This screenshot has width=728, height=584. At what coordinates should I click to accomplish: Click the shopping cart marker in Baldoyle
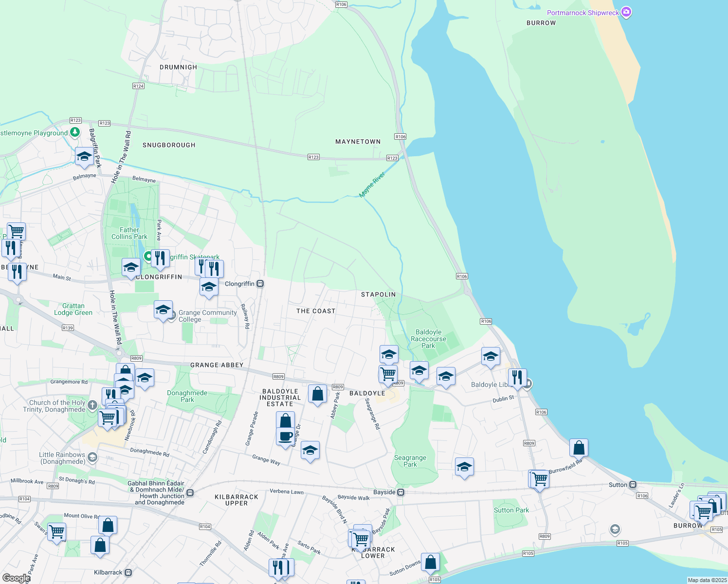click(x=388, y=374)
